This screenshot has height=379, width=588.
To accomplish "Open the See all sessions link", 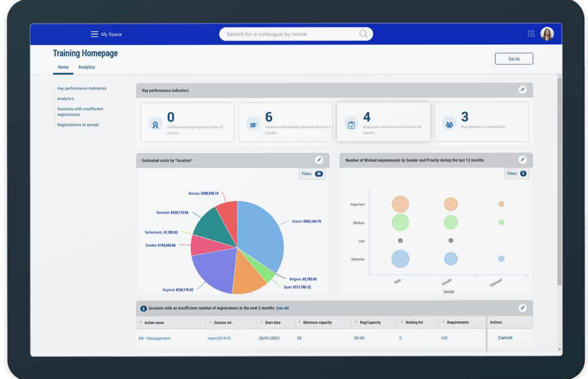I will click(x=282, y=308).
